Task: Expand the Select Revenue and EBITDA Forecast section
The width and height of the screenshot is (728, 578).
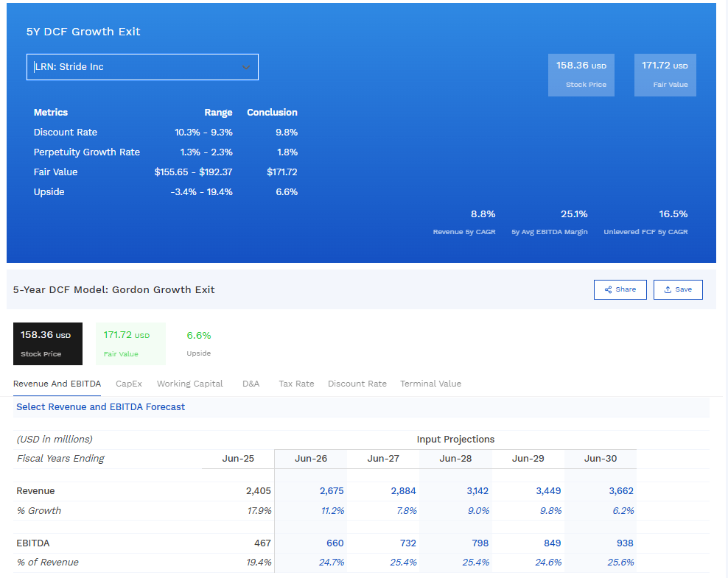Action: pos(100,406)
